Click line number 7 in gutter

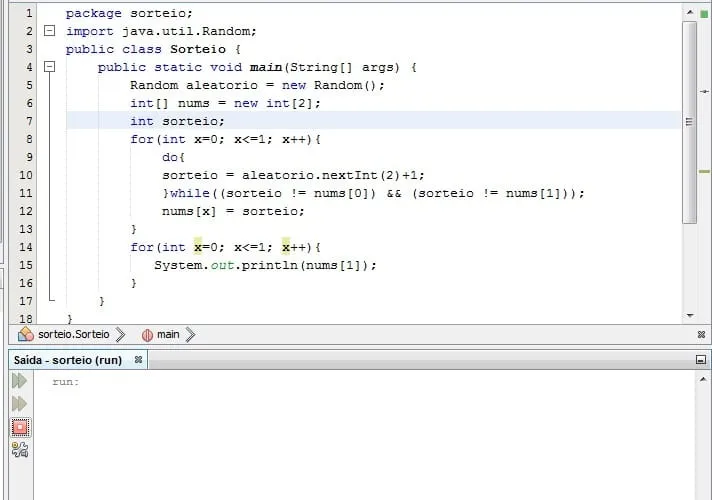click(29, 121)
